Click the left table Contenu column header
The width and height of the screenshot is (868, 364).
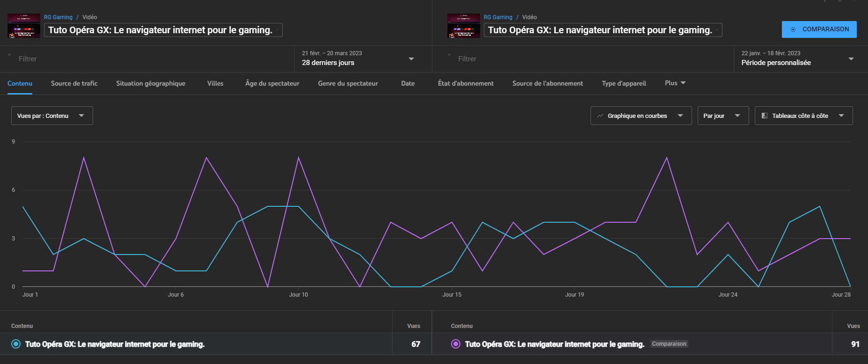(22, 326)
